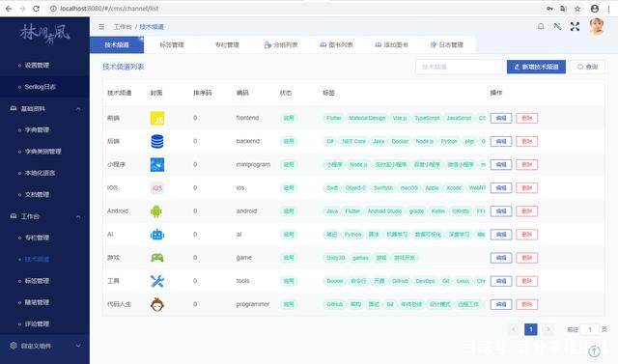Viewport: 618px width, 364px height.
Task: Click the scroll-to-top arrow icon
Action: [x=595, y=351]
